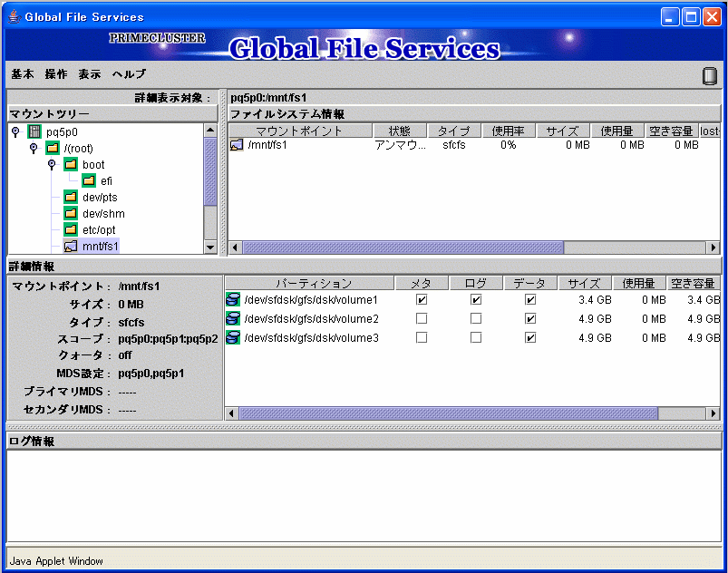Select the dev/shm tree label
Viewport: 728px width, 573px height.
(x=103, y=214)
